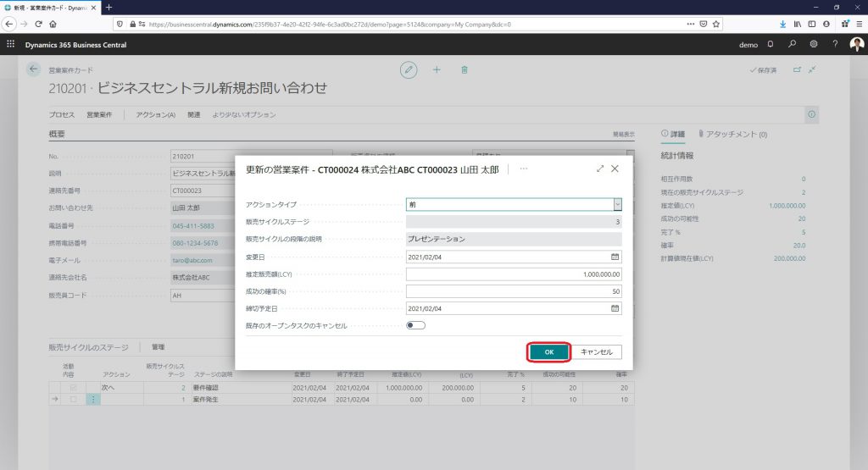Switch to the アタッチメント tab
This screenshot has width=868, height=470.
732,134
